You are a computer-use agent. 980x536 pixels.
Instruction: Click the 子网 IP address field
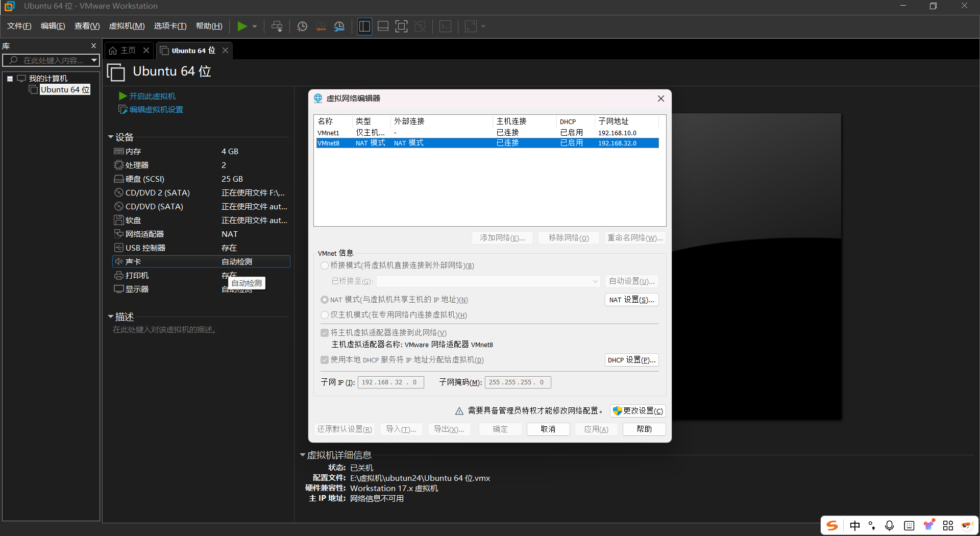[391, 382]
